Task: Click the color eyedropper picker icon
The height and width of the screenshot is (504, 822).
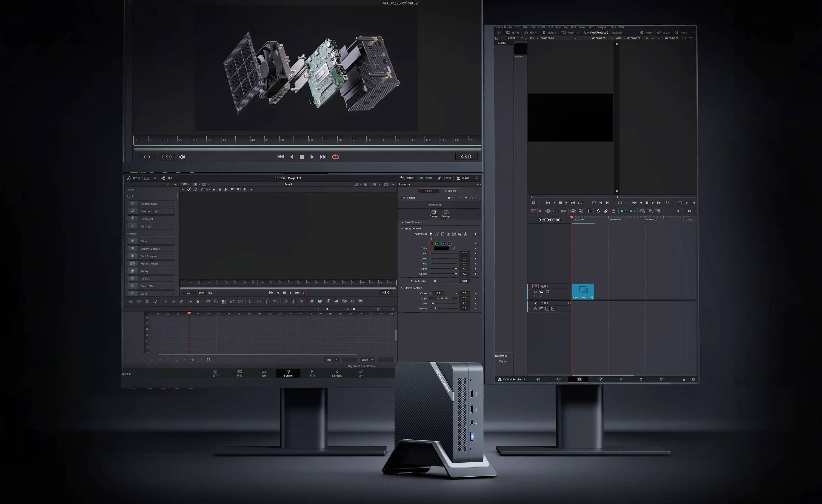Action: tap(454, 248)
